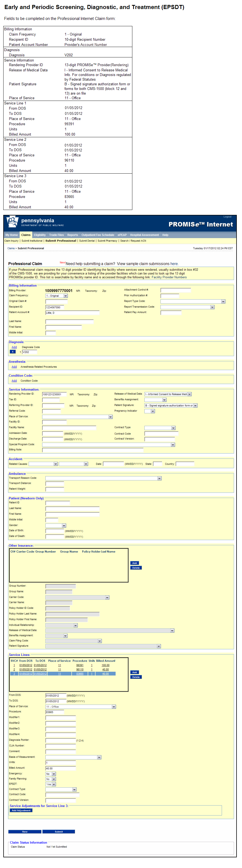
Task: Open the Hospital Assessment tab
Action: (x=144, y=235)
